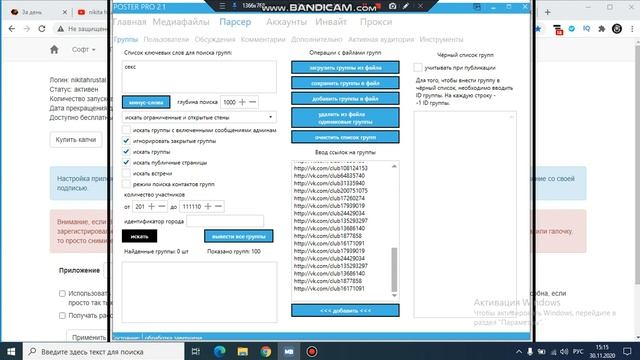Click the минус-слова button
The image size is (640, 360).
point(146,102)
